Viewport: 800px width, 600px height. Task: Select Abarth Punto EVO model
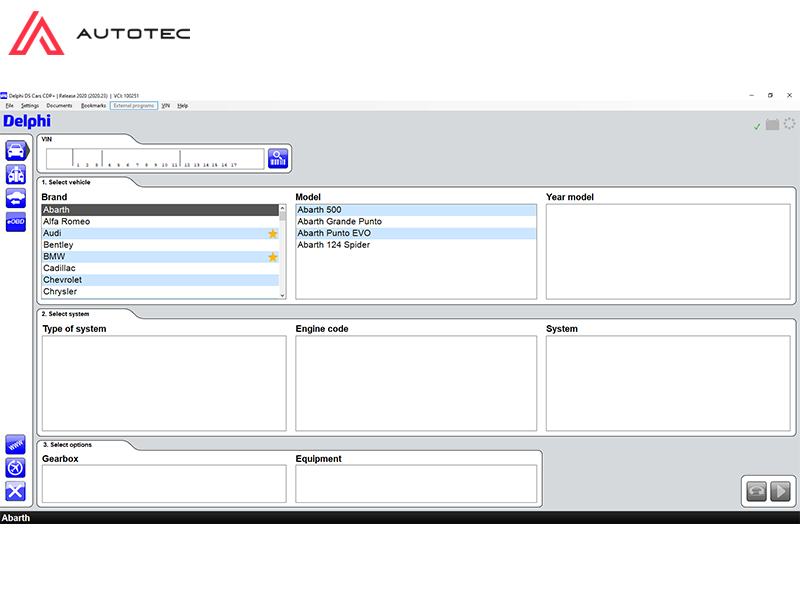[416, 233]
